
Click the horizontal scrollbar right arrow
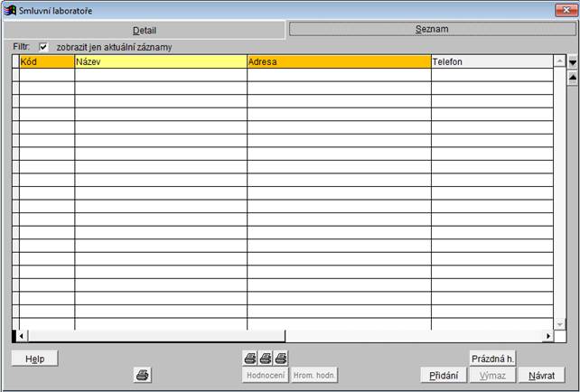547,336
